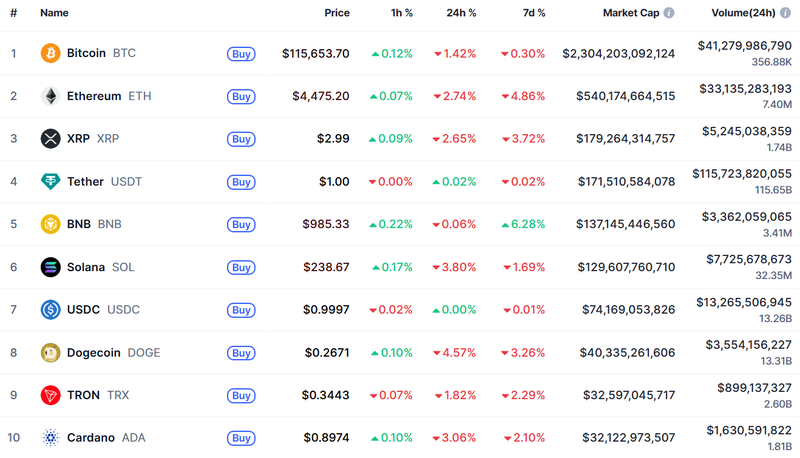Click the Tether logo icon
This screenshot has height=458, width=800.
click(50, 182)
